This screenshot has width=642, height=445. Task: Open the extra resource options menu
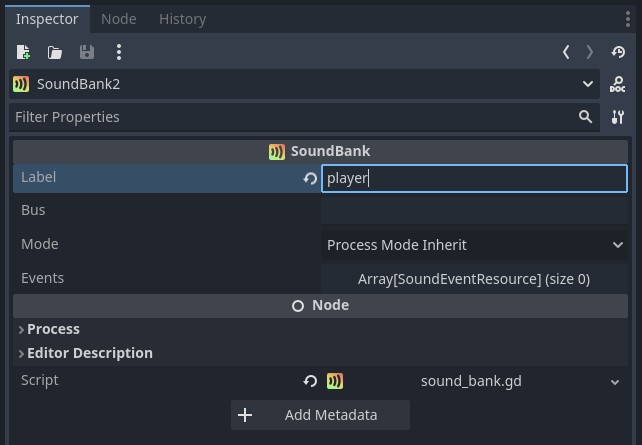click(x=119, y=52)
